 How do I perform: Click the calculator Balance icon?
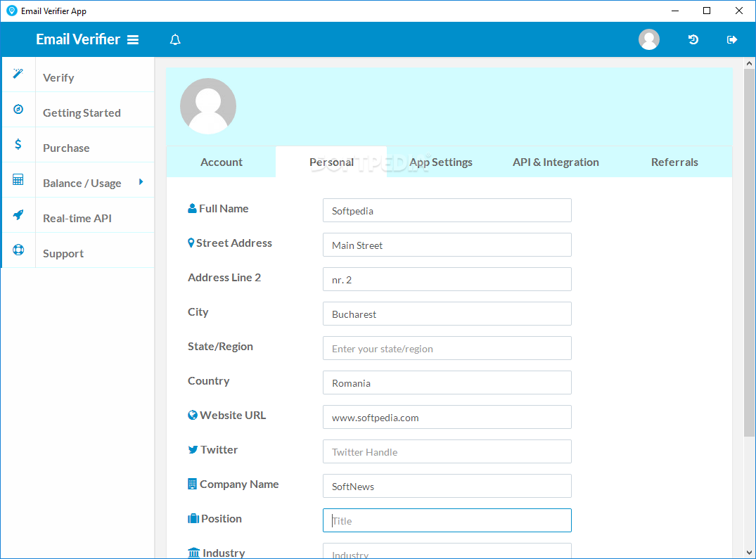pos(18,179)
